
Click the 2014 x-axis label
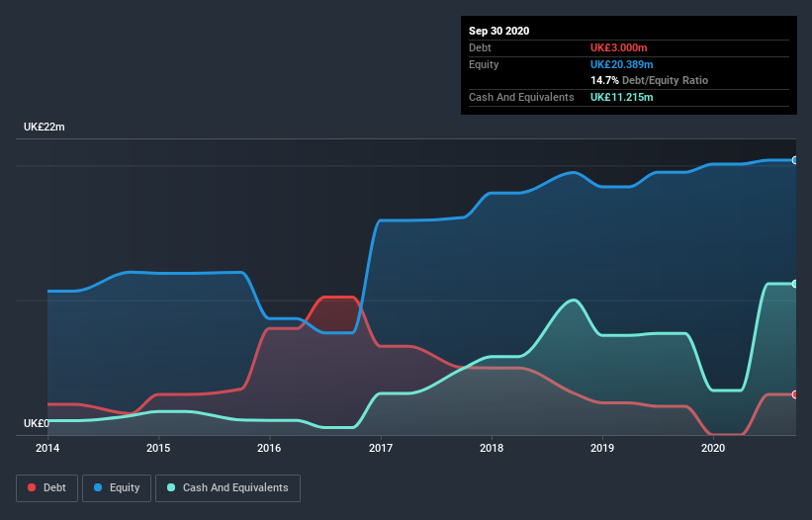47,448
